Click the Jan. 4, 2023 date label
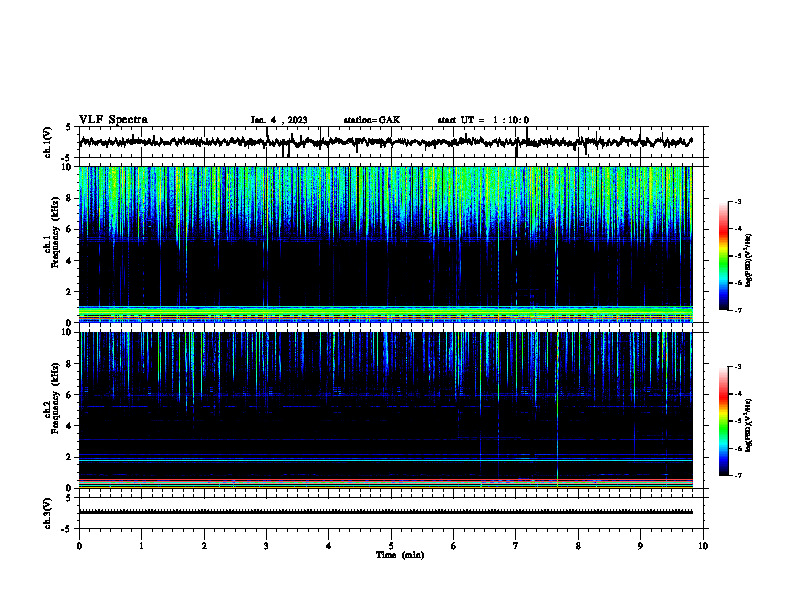Image resolution: width=792 pixels, height=612 pixels. click(x=279, y=120)
